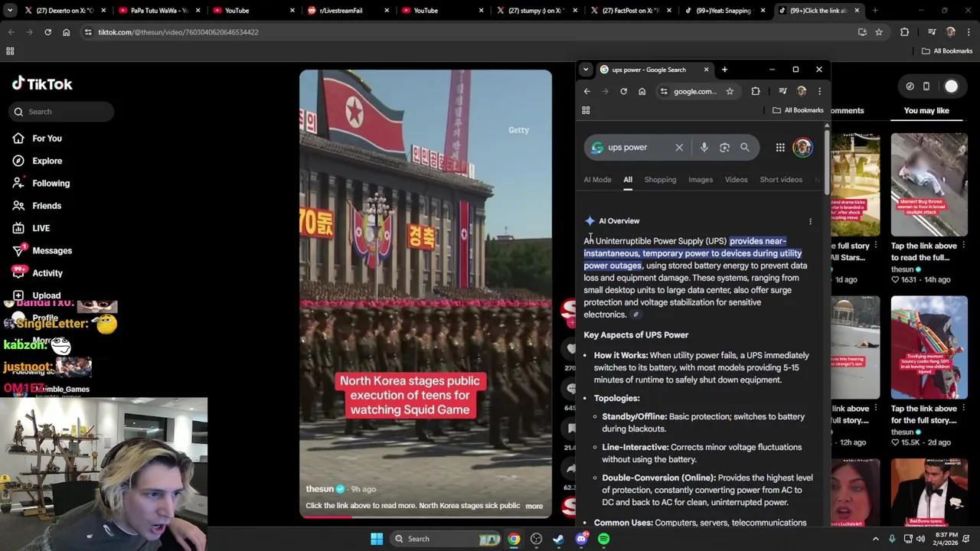Open apps shortcut in TikTok window bookmarks bar
The height and width of the screenshot is (551, 980).
pyautogui.click(x=10, y=51)
